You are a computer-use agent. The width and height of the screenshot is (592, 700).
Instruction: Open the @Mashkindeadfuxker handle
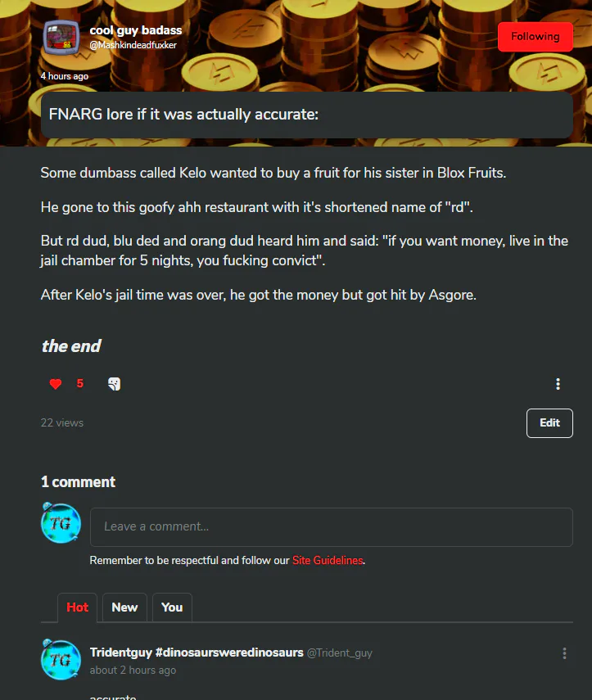click(133, 45)
